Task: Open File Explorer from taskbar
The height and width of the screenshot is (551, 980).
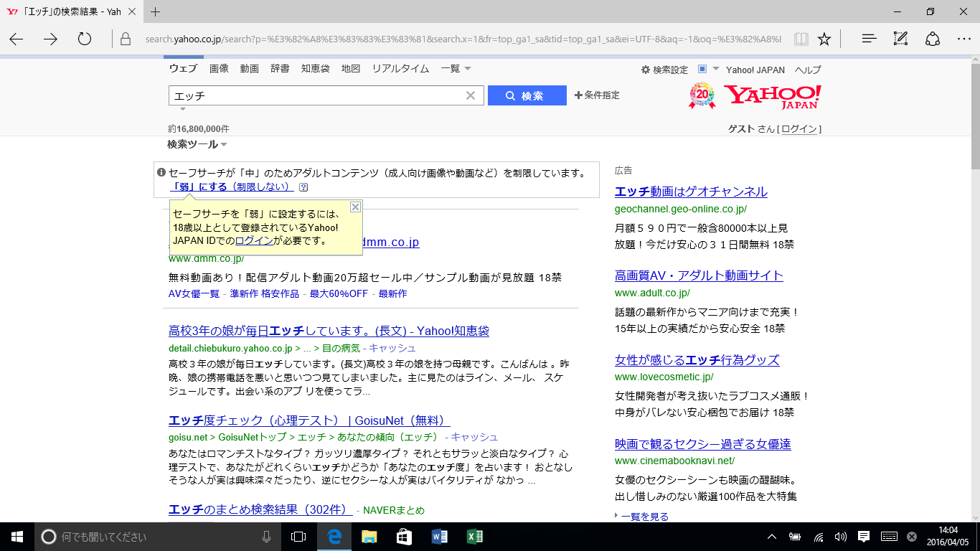Action: (x=369, y=536)
